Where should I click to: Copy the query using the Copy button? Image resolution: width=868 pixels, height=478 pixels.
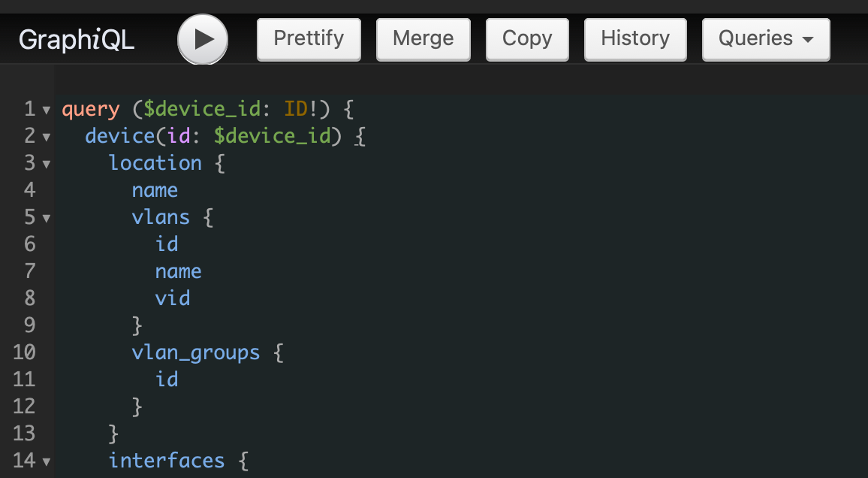(x=527, y=38)
